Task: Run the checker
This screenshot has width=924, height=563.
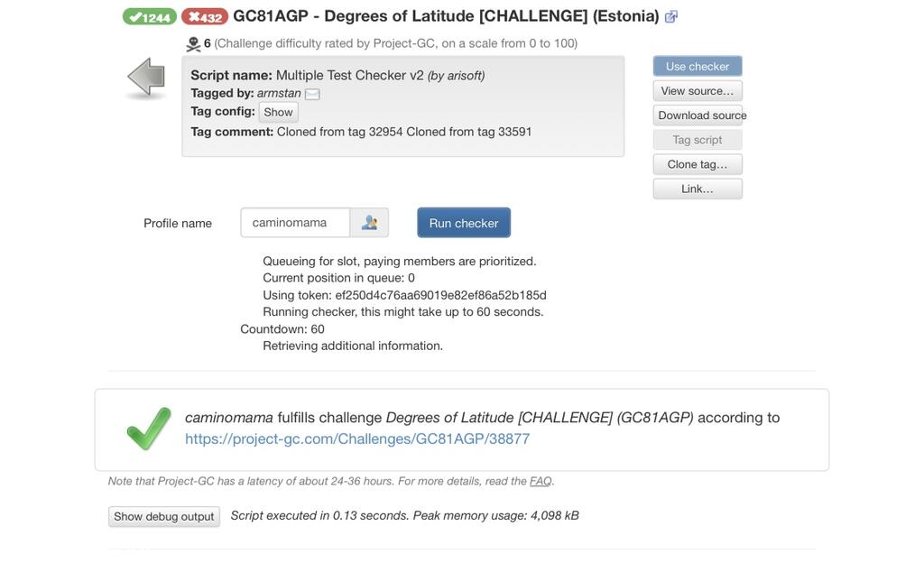Action: click(x=464, y=223)
